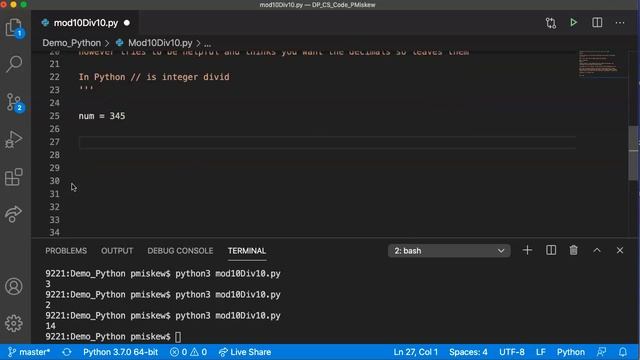Select Python 3.7.0 64-bit interpreter
640x360 pixels.
pyautogui.click(x=120, y=352)
